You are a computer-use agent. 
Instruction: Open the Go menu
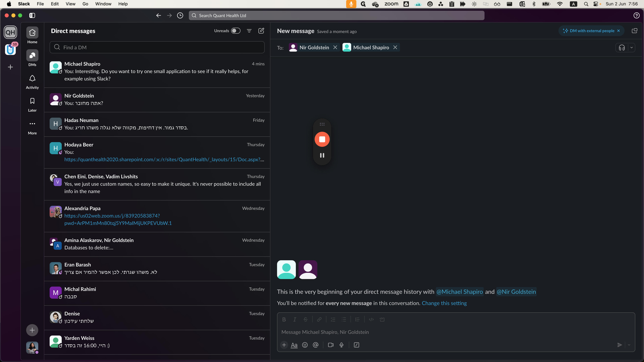click(x=85, y=4)
